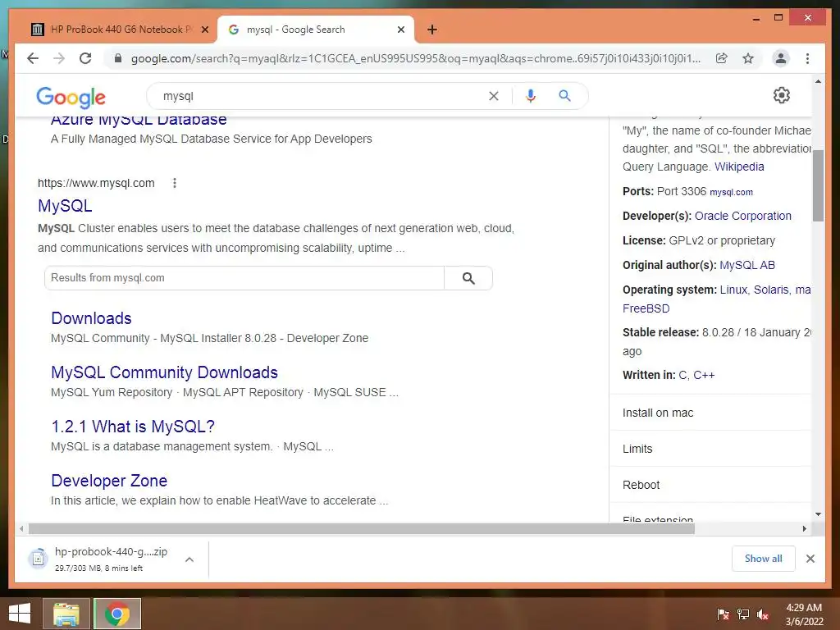Open 1.2.1 What is MySQL? link

[133, 427]
